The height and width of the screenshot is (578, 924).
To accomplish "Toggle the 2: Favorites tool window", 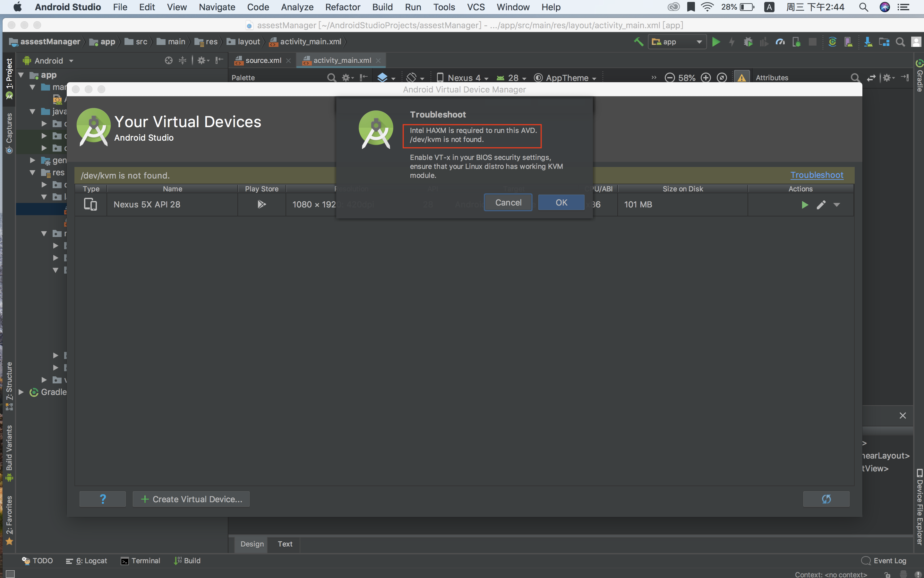I will [x=9, y=520].
